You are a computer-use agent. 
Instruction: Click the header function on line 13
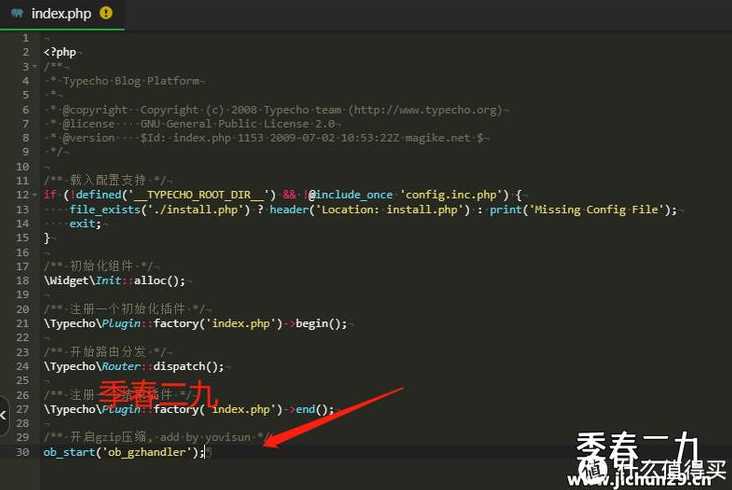coord(289,210)
